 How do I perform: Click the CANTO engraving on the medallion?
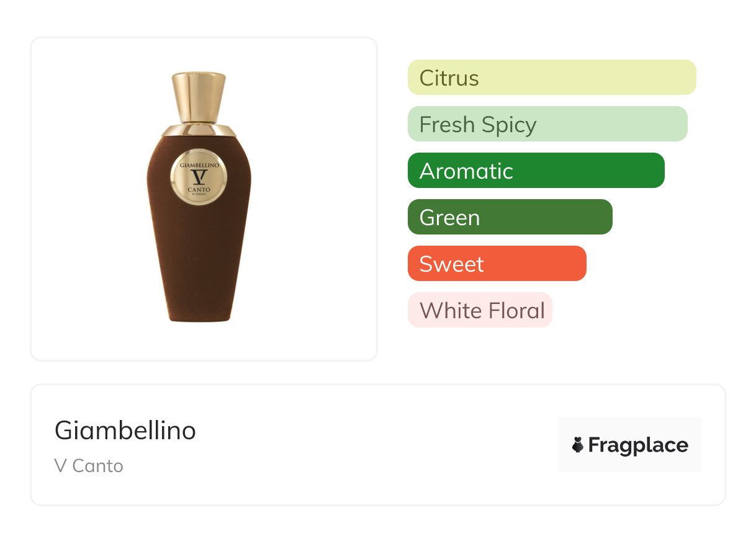[199, 189]
